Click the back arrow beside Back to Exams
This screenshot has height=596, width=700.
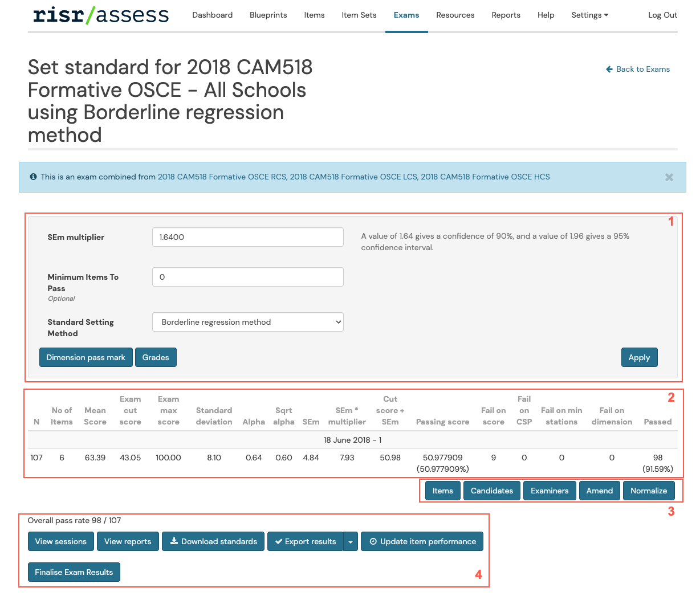[x=609, y=69]
